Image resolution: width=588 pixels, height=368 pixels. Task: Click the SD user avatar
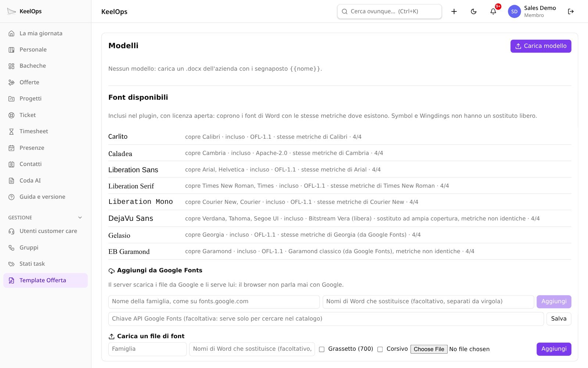coord(514,11)
